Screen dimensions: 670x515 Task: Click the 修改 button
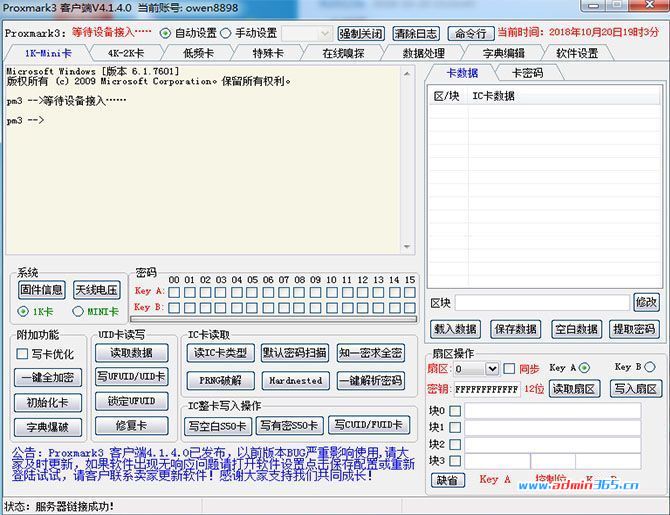point(646,302)
